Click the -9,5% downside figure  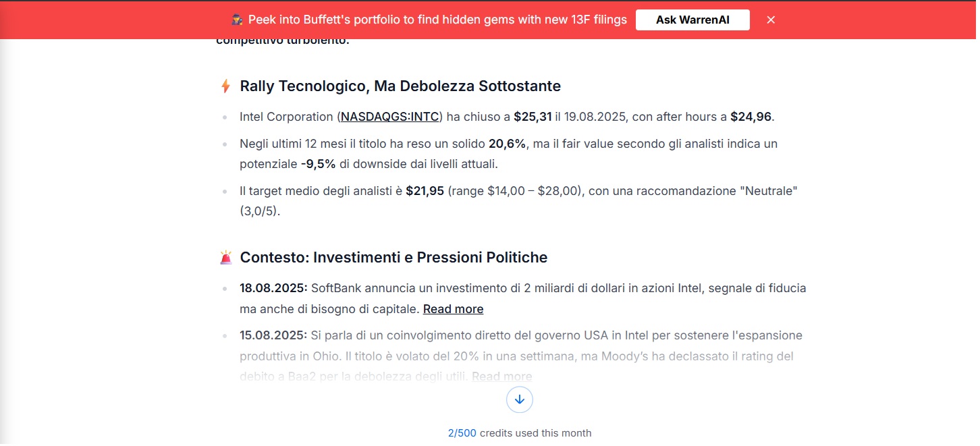(x=319, y=164)
